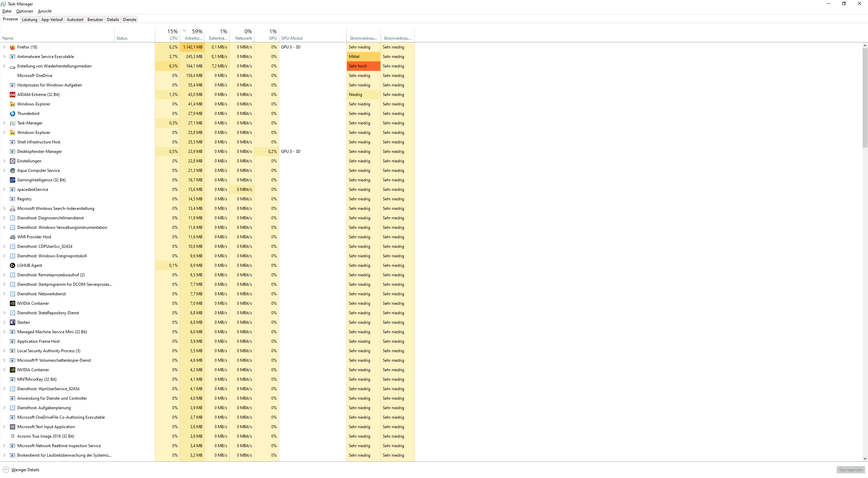Click Weniger Details button

(x=21, y=470)
